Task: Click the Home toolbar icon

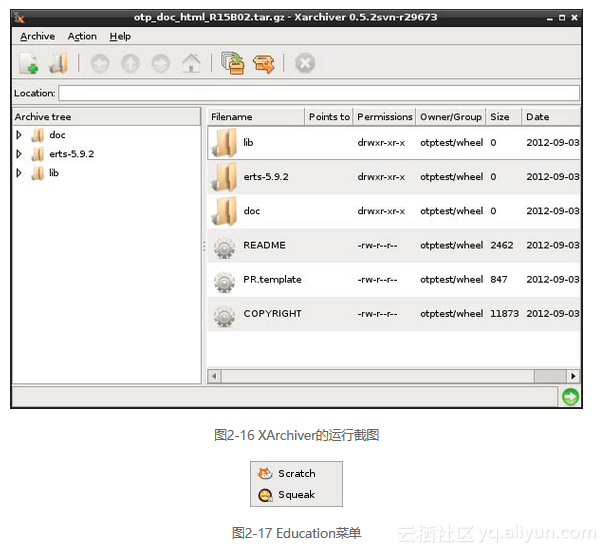Action: (191, 63)
